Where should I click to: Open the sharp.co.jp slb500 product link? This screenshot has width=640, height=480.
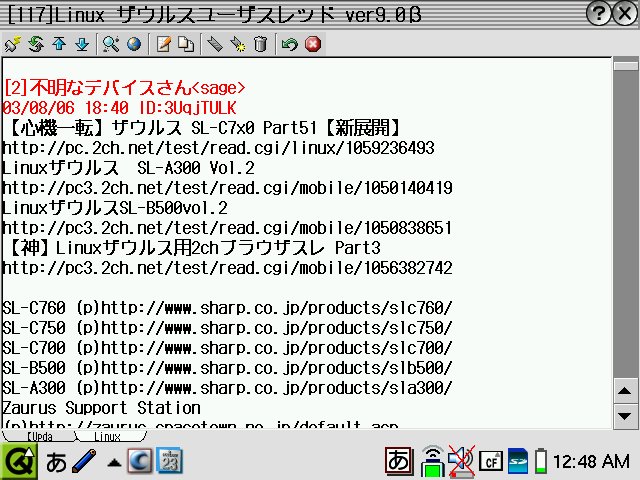(277, 368)
